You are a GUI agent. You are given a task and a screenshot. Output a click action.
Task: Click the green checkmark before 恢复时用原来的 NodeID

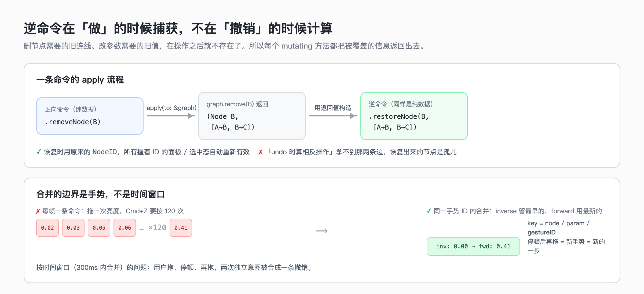pyautogui.click(x=39, y=152)
